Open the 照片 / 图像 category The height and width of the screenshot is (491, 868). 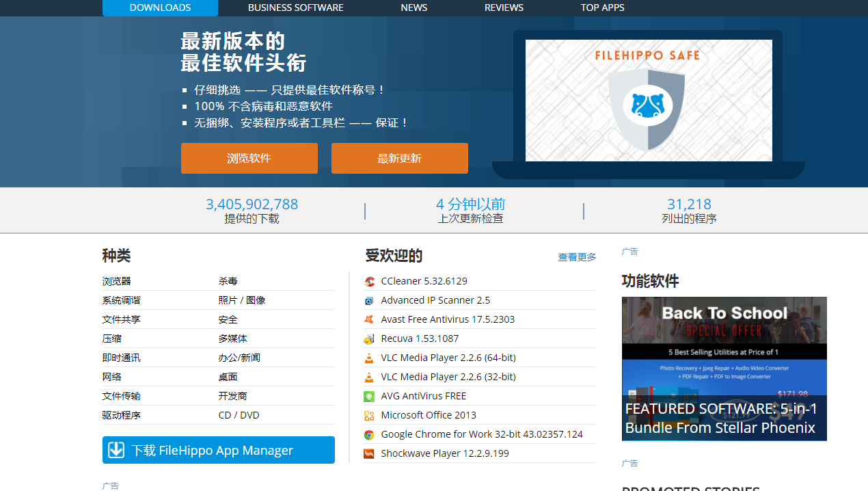coord(242,300)
